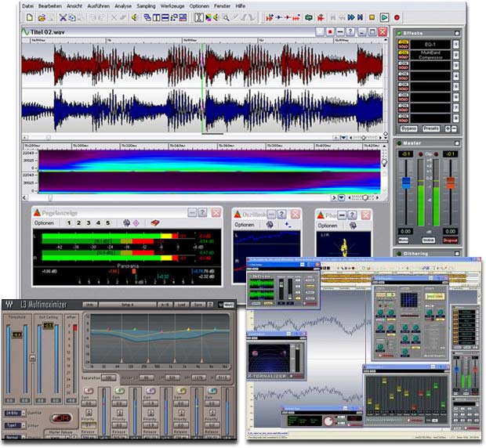Collapse the Master panel with its corner button
This screenshot has height=448, width=486.
pyautogui.click(x=457, y=143)
